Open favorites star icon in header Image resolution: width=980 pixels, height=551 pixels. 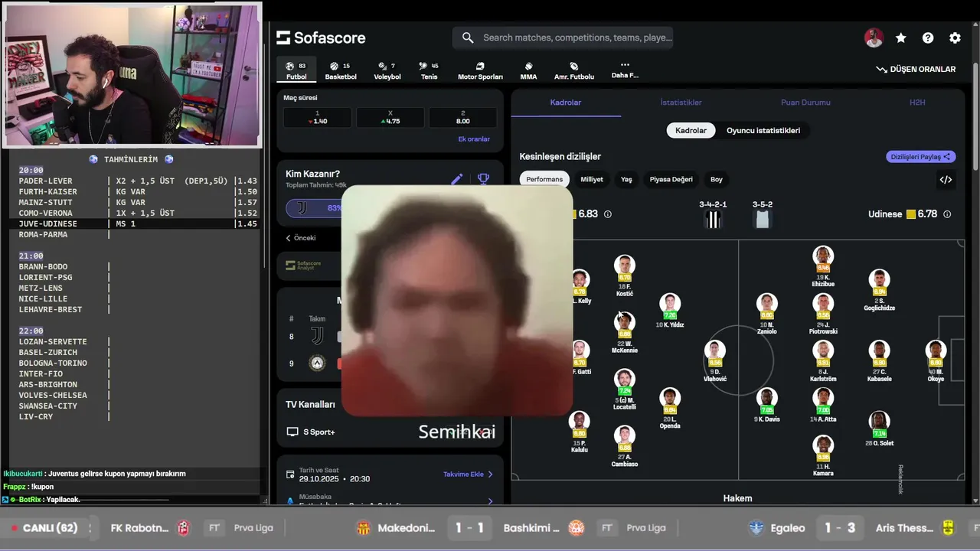(x=901, y=37)
